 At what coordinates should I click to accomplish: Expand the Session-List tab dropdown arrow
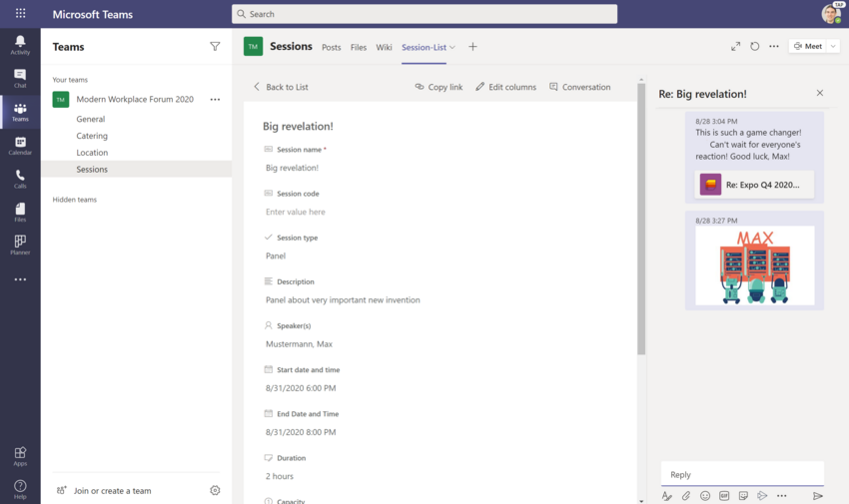[x=452, y=47]
